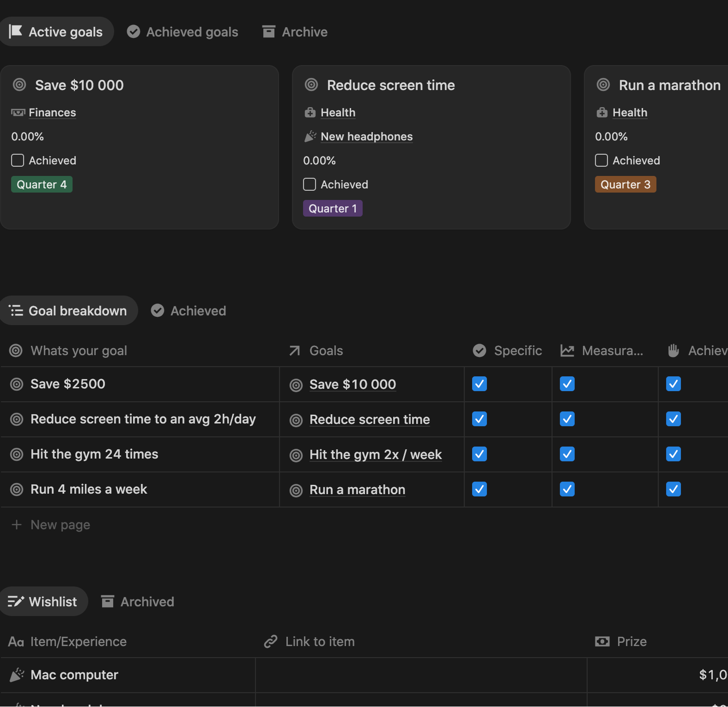Switch to the Active goals tab

click(x=56, y=32)
